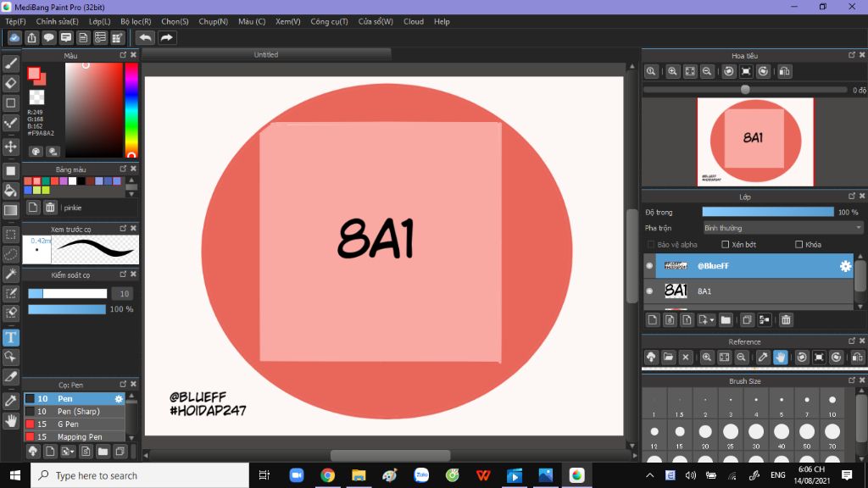This screenshot has width=868, height=488.
Task: Select the Move tool
Action: click(10, 147)
